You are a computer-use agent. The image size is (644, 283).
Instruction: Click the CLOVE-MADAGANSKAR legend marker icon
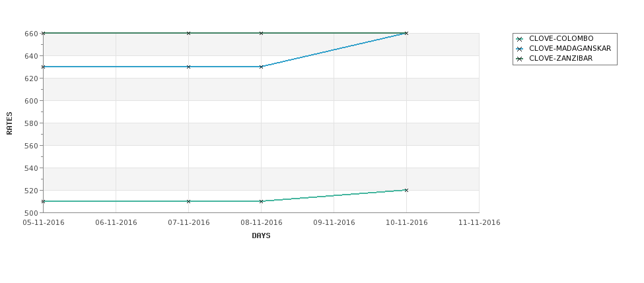pyautogui.click(x=520, y=49)
